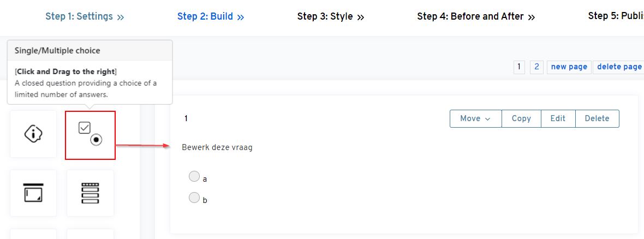Go to Step 1: Settings tab
644x239 pixels.
pos(79,16)
